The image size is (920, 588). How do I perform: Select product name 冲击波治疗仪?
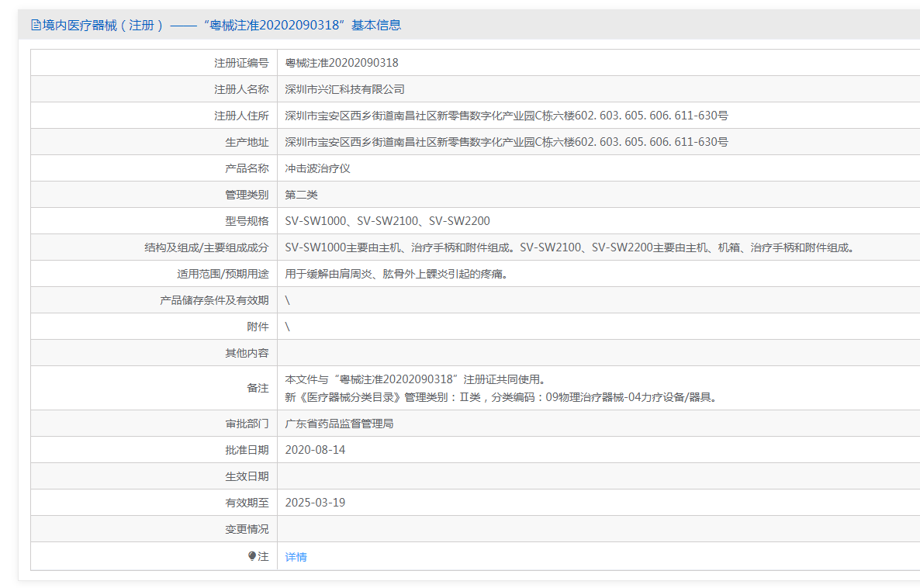pyautogui.click(x=317, y=168)
